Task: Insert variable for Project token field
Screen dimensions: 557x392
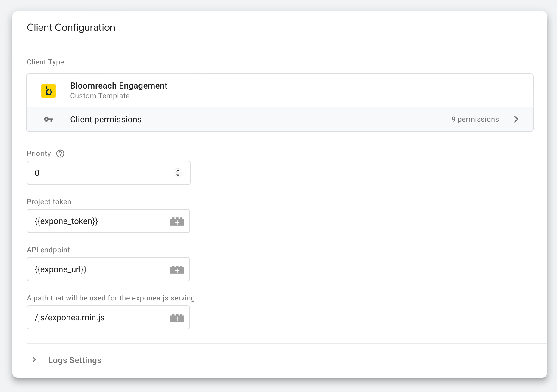Action: click(x=177, y=221)
